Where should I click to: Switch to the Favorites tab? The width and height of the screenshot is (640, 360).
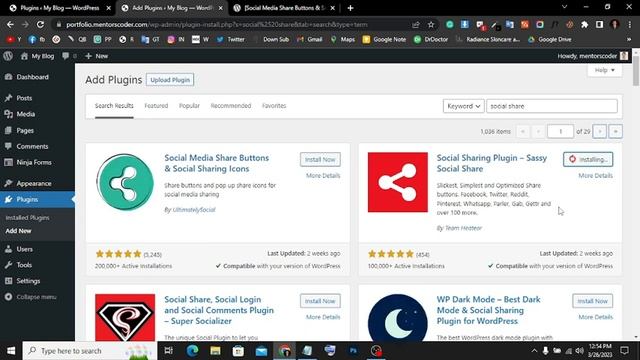click(x=274, y=106)
